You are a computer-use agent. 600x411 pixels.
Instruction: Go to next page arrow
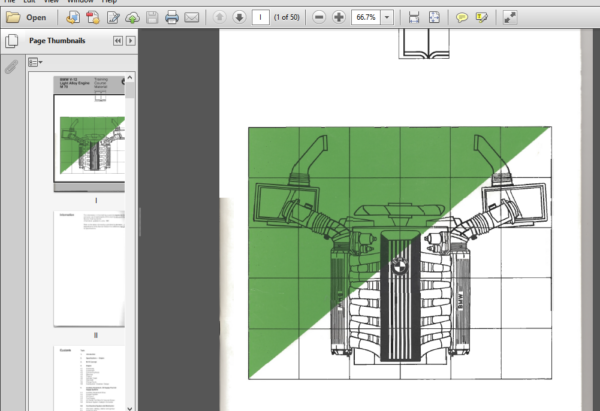coord(240,17)
